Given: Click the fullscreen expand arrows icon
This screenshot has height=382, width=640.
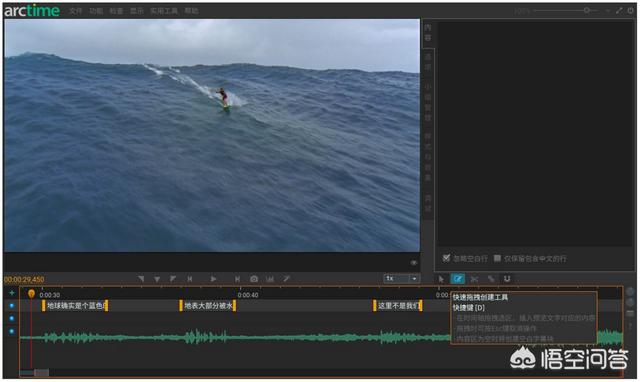Looking at the screenshot, I should pyautogui.click(x=619, y=11).
